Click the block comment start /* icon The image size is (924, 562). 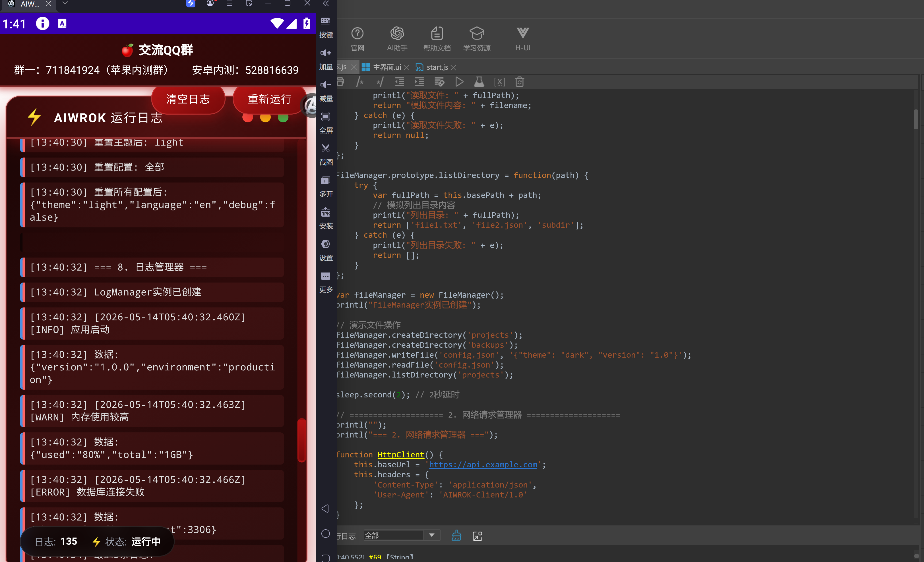click(360, 82)
